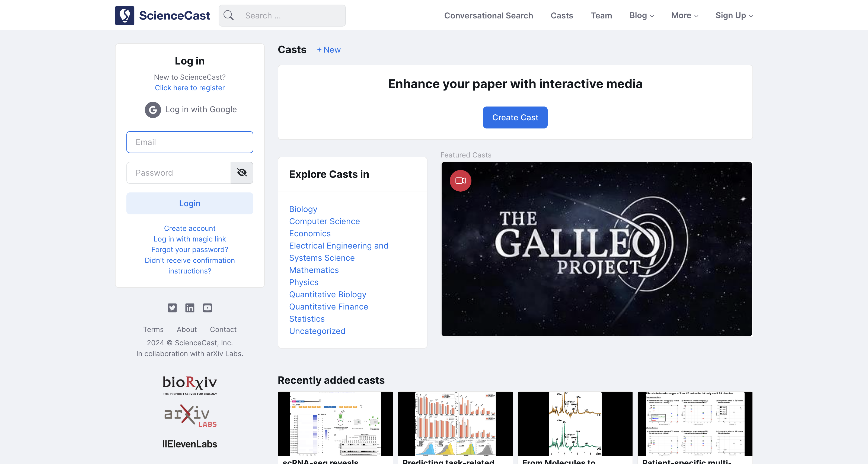This screenshot has height=464, width=868.
Task: Focus the Password input field
Action: (178, 173)
